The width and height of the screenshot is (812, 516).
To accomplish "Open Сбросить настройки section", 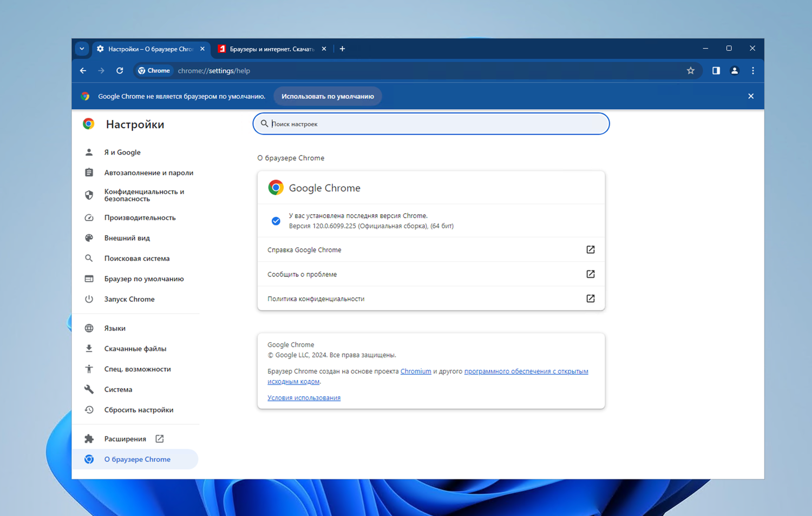I will click(135, 410).
